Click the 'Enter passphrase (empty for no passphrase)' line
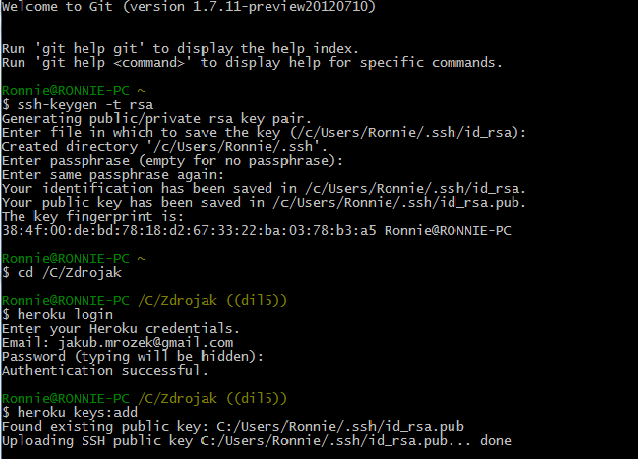 pos(172,161)
